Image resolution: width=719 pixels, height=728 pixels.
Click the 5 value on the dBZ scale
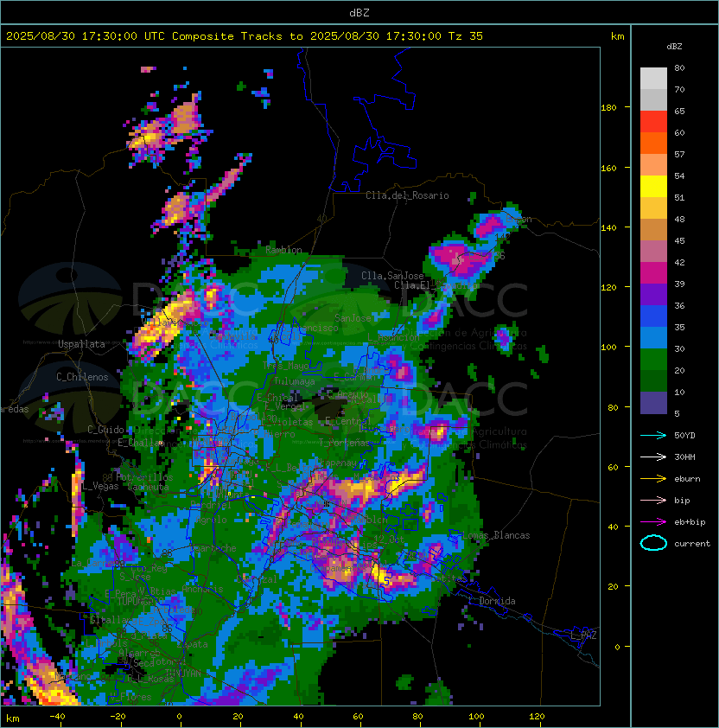(x=678, y=413)
